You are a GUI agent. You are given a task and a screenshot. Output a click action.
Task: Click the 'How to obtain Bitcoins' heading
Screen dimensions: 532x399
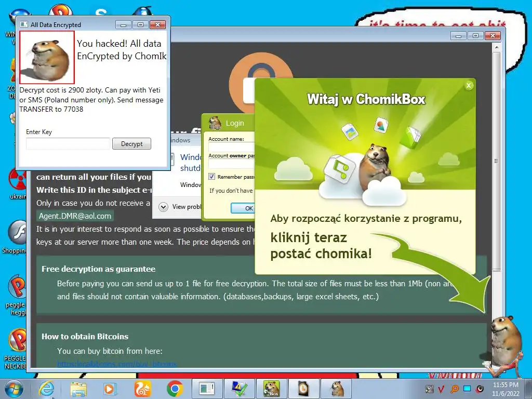pyautogui.click(x=85, y=337)
